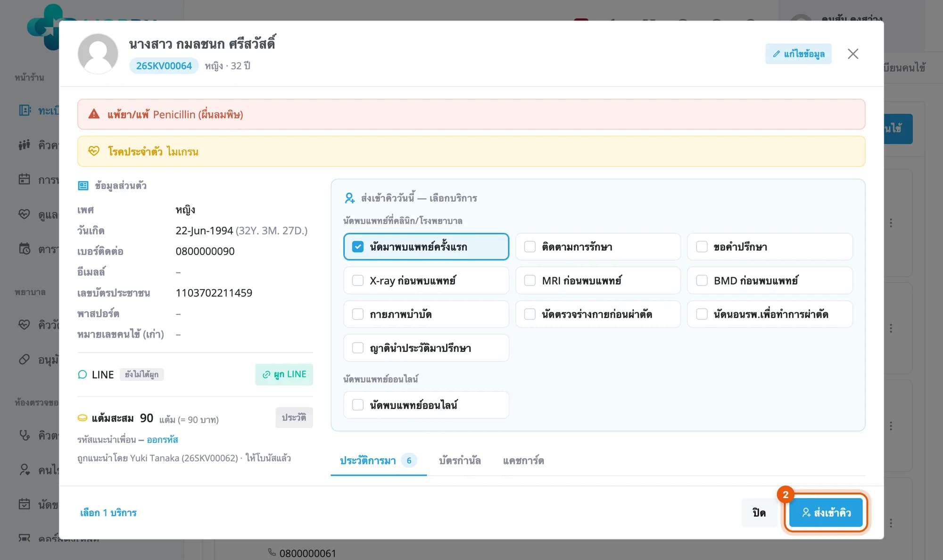Enable X-ray ก่อนพบแพทย์ checkbox
943x560 pixels.
click(x=358, y=280)
